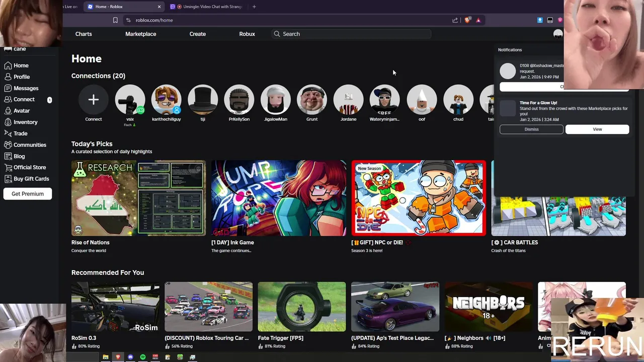Open tiji's top hat avatar
Image resolution: width=644 pixels, height=362 pixels.
coord(203,100)
